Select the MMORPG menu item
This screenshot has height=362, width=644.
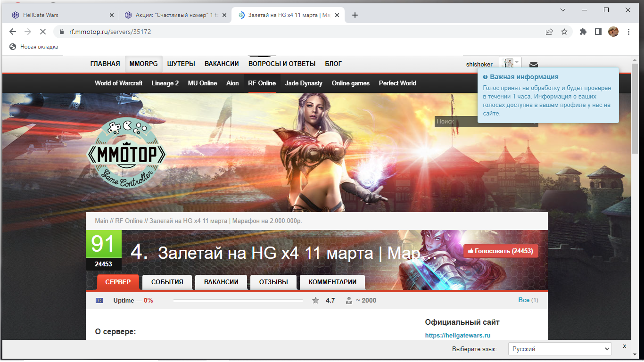click(x=144, y=64)
